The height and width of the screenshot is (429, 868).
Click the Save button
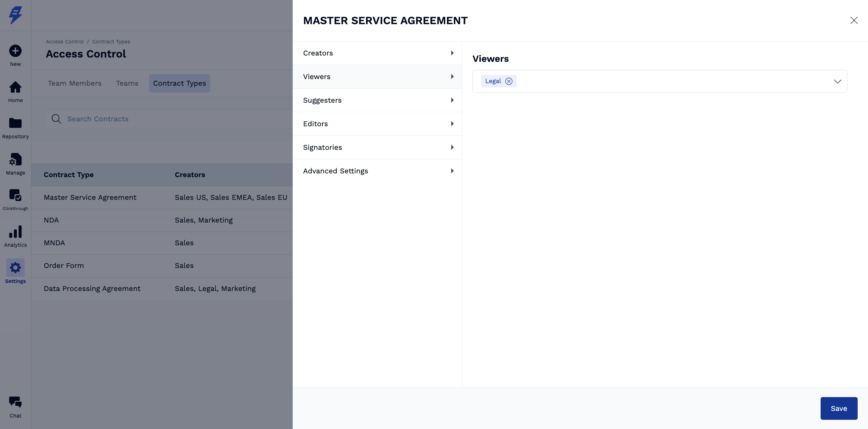839,408
